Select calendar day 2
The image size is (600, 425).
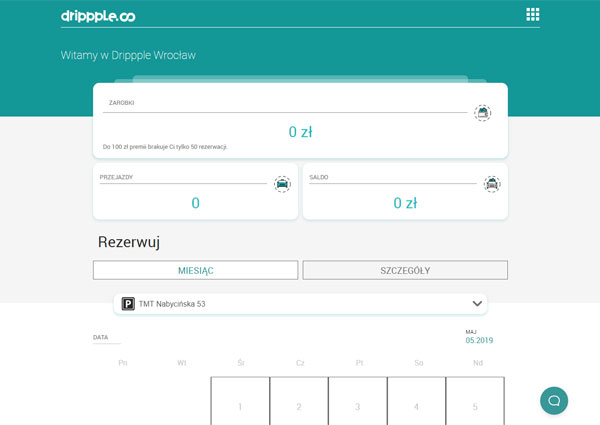pyautogui.click(x=299, y=406)
